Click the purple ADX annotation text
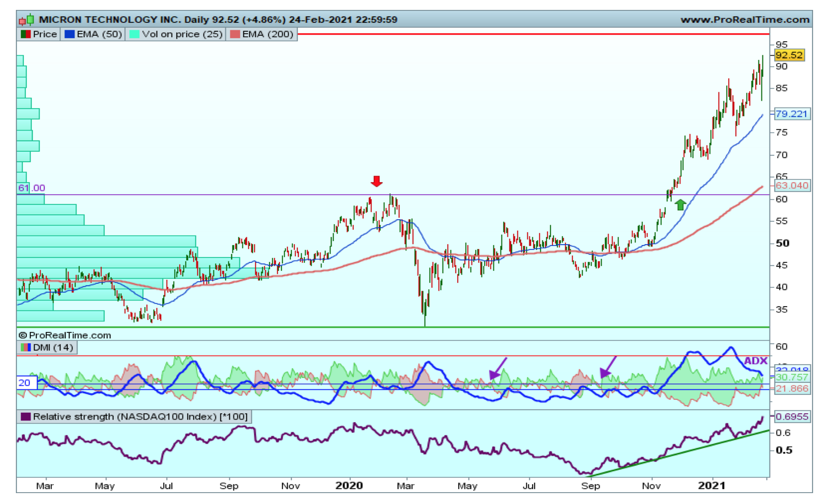This screenshot has width=823, height=504. 756,361
